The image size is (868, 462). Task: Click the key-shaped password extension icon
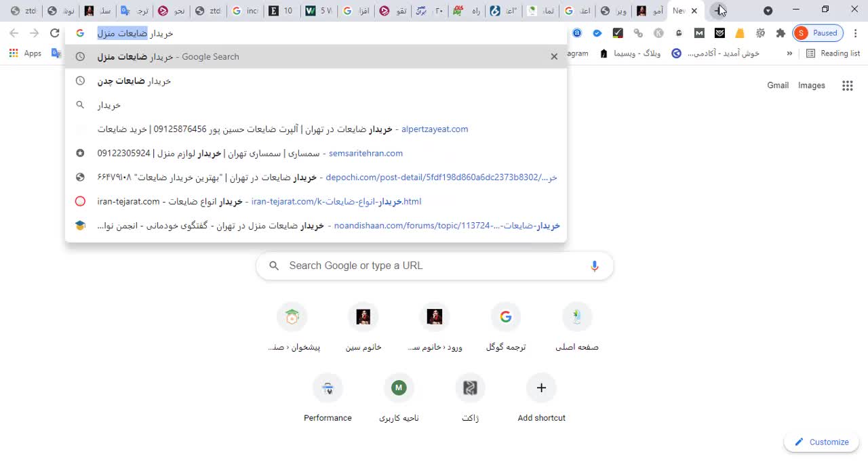638,33
